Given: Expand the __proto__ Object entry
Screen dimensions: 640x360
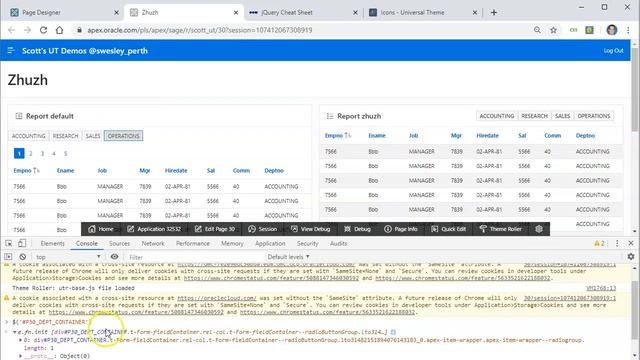Looking at the screenshot, I should pyautogui.click(x=20, y=356).
